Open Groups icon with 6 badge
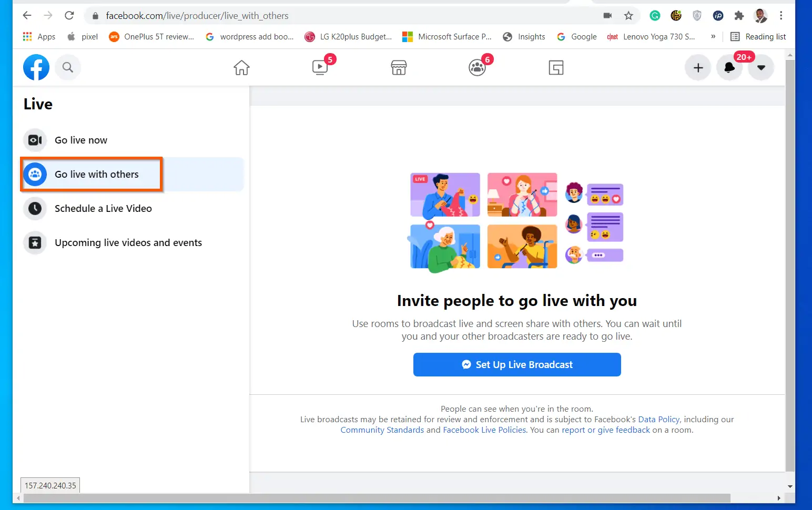 pyautogui.click(x=478, y=67)
